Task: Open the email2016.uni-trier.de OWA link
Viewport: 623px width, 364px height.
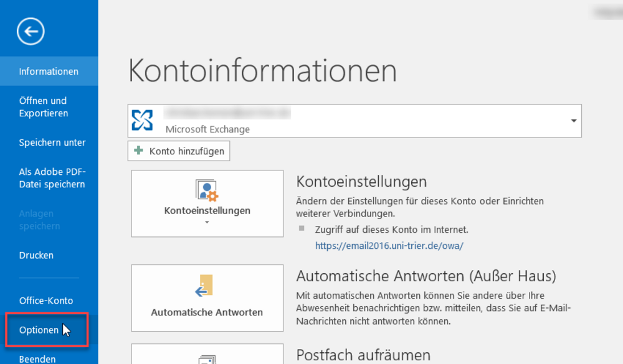Action: [389, 246]
